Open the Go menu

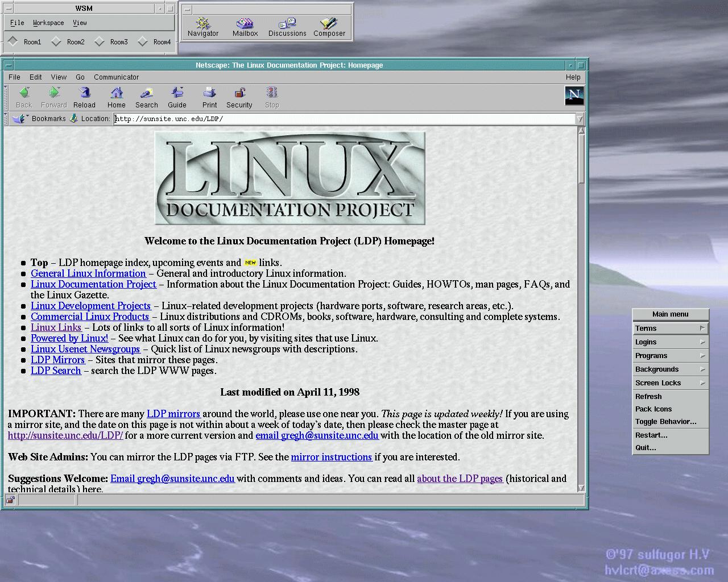click(80, 77)
